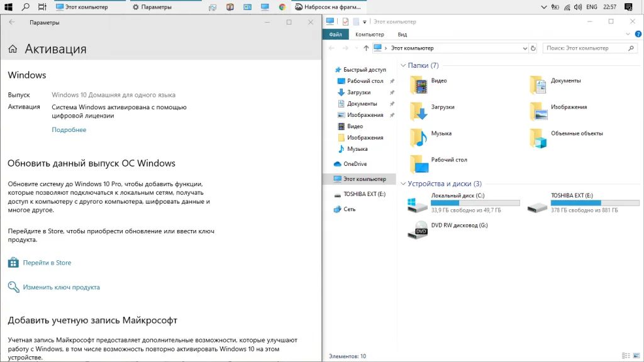
Task: Open Chrome from the taskbar
Action: (x=282, y=7)
